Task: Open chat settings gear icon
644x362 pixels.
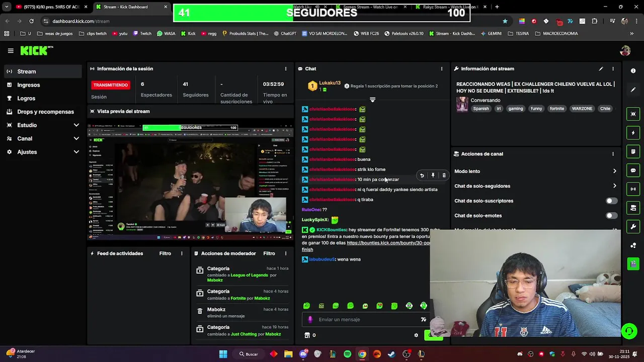Action: click(416, 335)
